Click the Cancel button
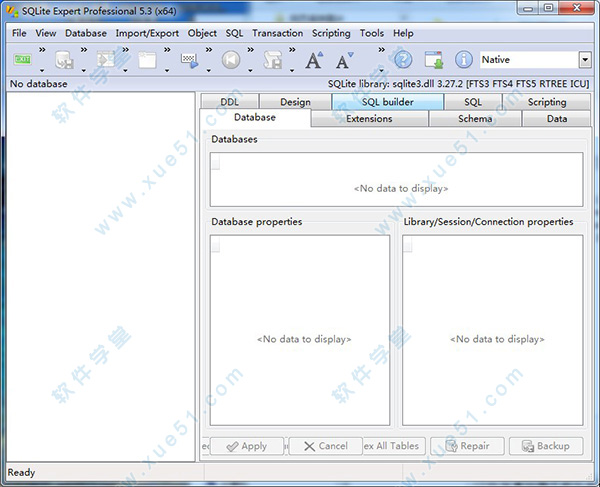The width and height of the screenshot is (600, 487). [326, 446]
